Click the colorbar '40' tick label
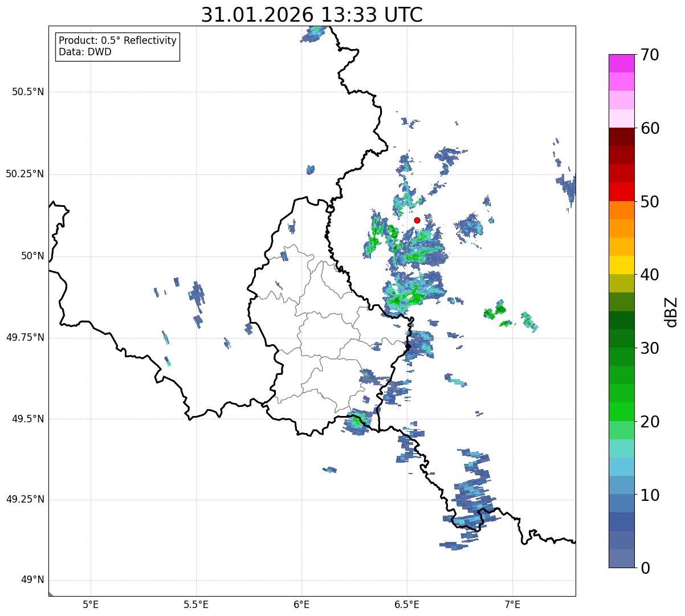 click(x=650, y=275)
